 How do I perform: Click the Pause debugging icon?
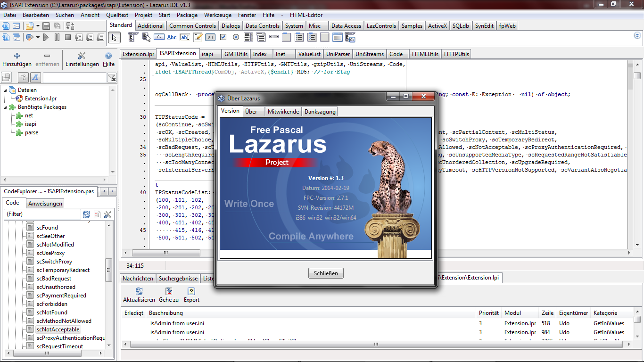click(x=57, y=37)
